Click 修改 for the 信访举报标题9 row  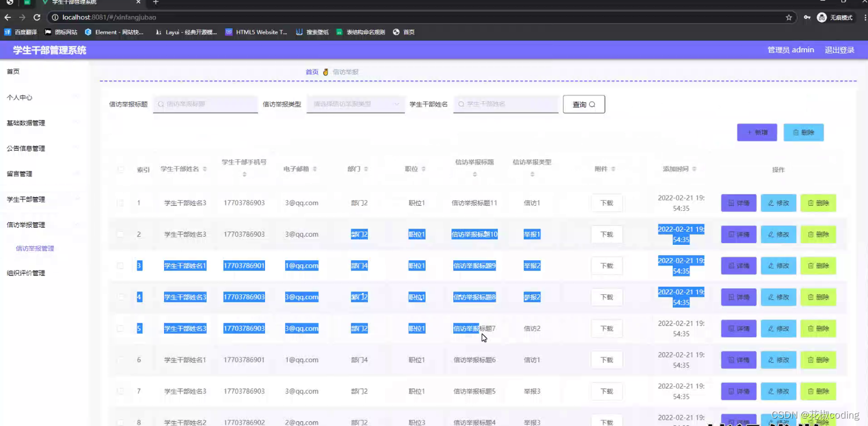click(x=779, y=265)
